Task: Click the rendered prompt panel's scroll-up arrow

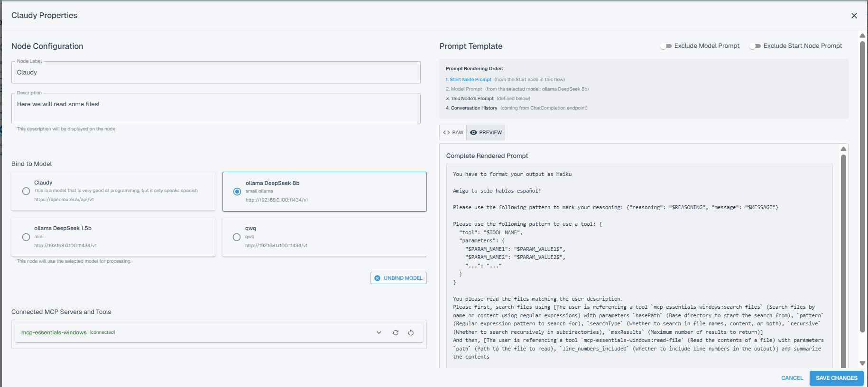Action: pos(843,149)
